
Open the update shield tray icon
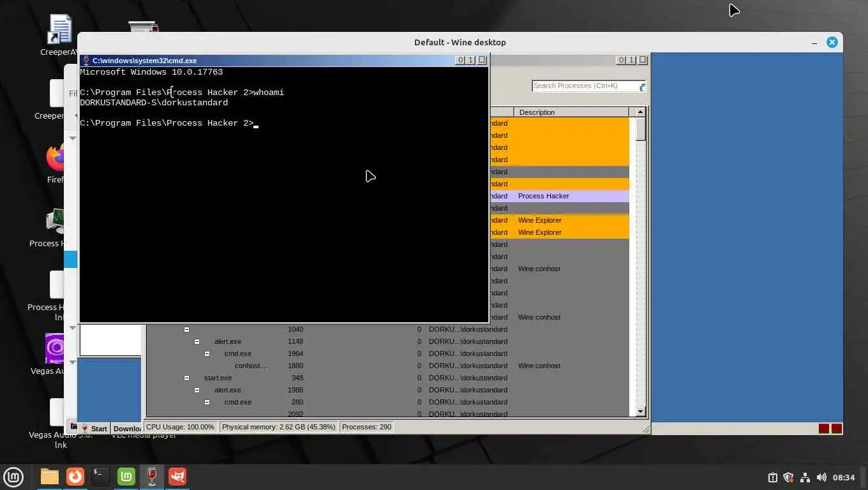[788, 477]
